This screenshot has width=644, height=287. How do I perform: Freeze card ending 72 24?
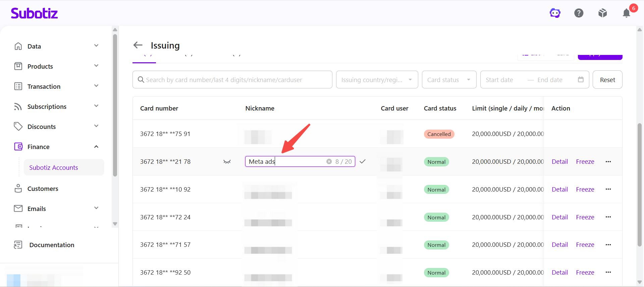point(585,217)
